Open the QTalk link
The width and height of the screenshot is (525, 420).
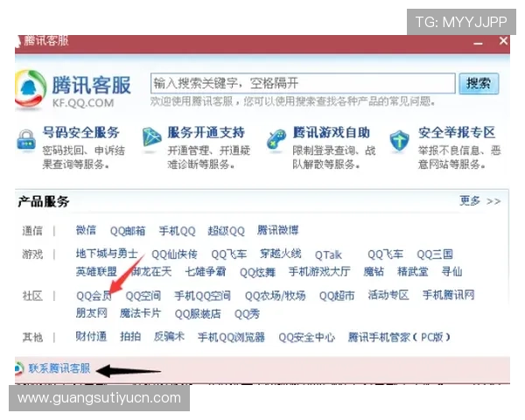328,255
